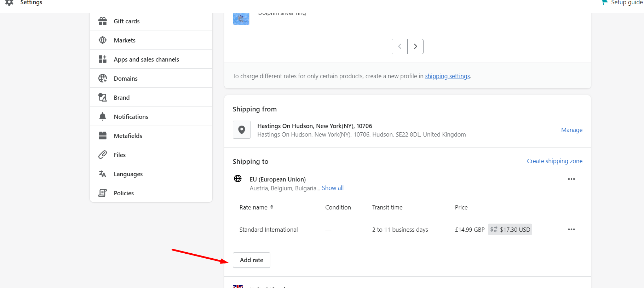Click the Add rate button

pyautogui.click(x=252, y=260)
